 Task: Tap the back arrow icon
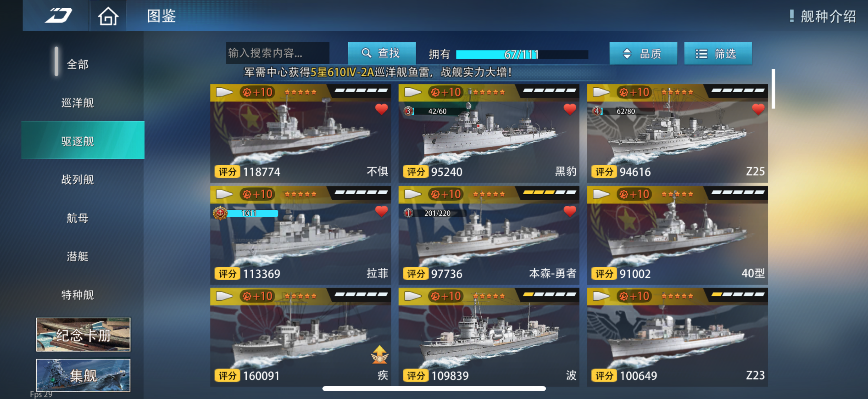(58, 16)
